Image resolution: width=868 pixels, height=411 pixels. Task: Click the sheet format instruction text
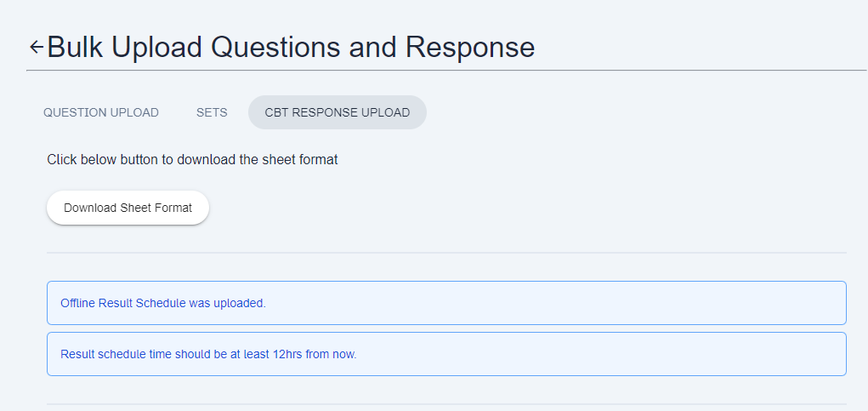coord(192,159)
